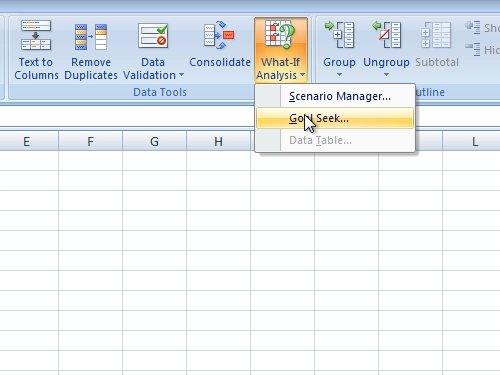Click the Subtotal icon
The height and width of the screenshot is (375, 500).
[436, 35]
